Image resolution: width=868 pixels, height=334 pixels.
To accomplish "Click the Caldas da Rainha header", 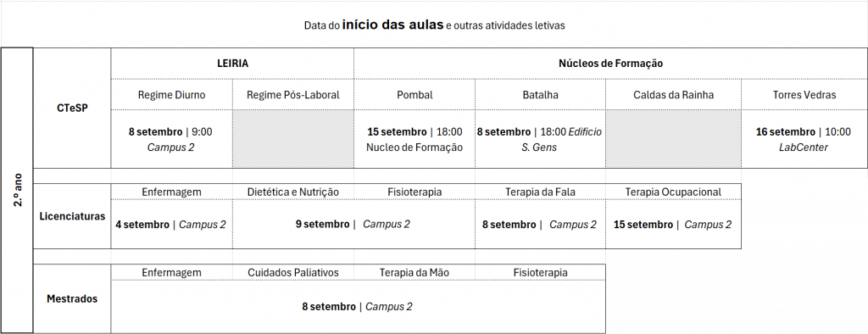I will coord(674,95).
